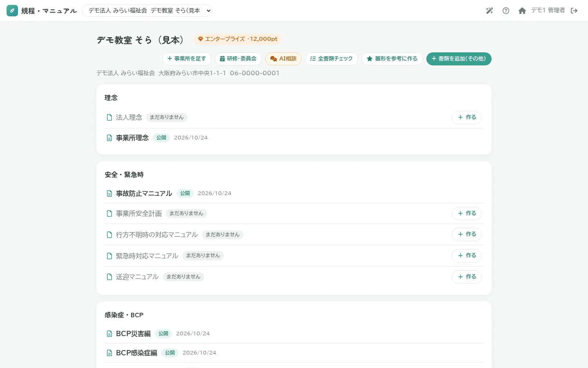The width and height of the screenshot is (588, 368).
Task: Click the document icon beside BCP感染症編
Action: click(x=109, y=353)
